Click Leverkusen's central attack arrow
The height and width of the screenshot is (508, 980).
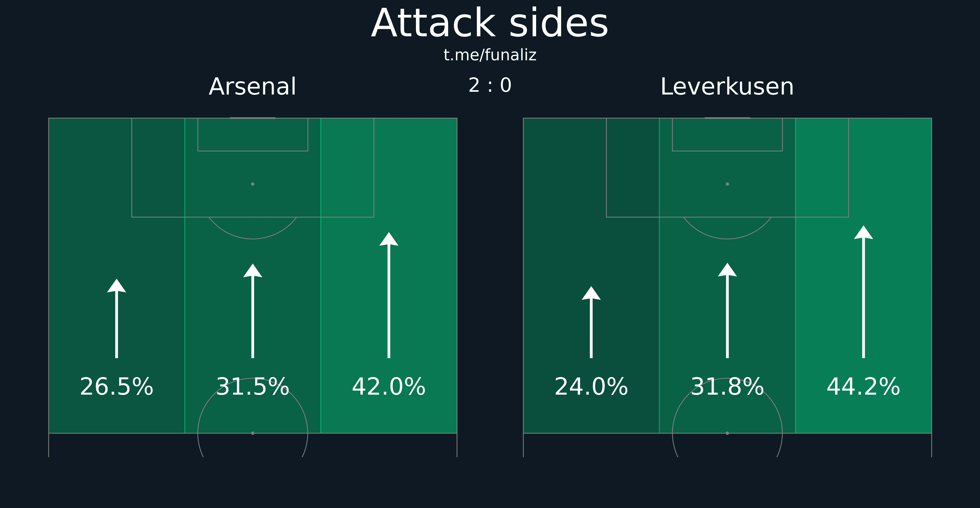click(727, 310)
